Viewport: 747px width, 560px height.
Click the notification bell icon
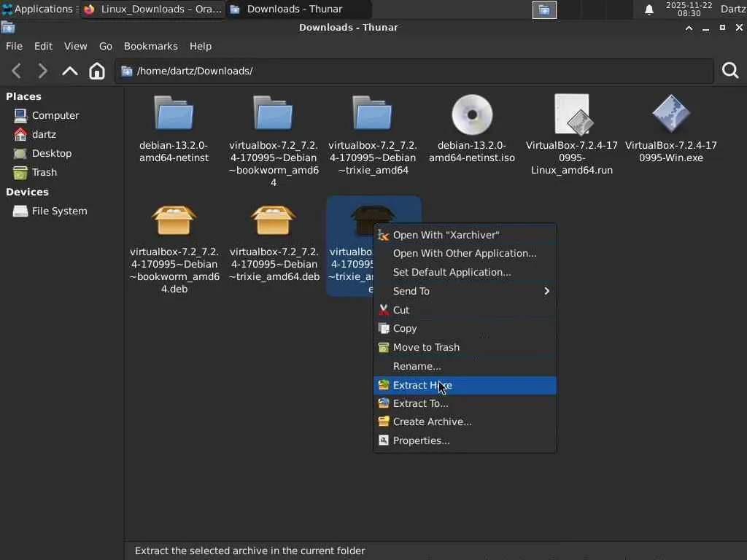[x=649, y=9]
